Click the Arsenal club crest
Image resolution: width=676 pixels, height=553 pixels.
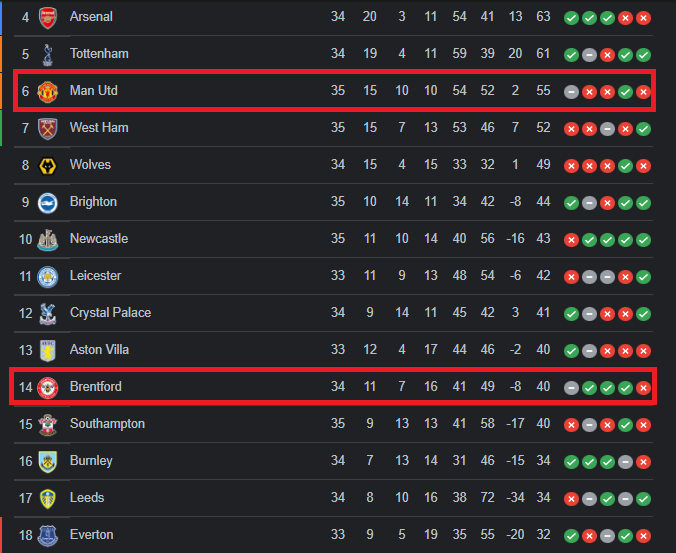pyautogui.click(x=47, y=18)
